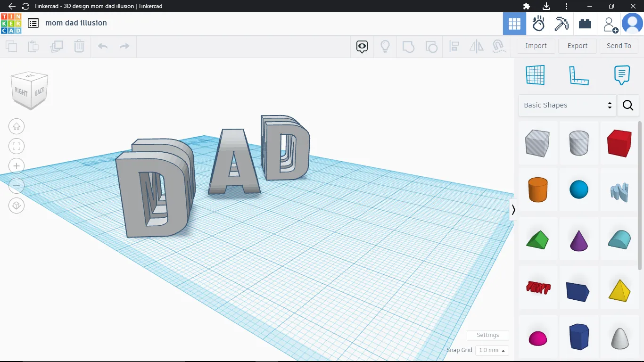Switch to the Bricks mode icon

pos(585,24)
